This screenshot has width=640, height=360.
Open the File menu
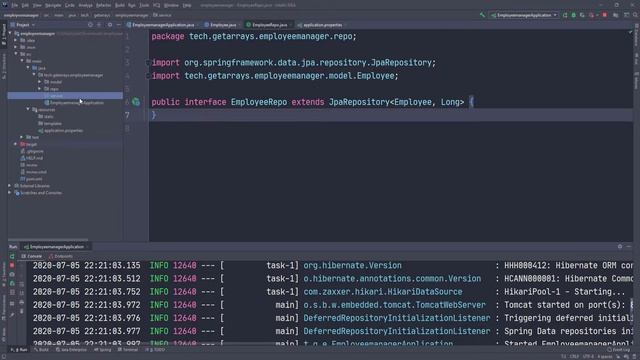tap(15, 5)
